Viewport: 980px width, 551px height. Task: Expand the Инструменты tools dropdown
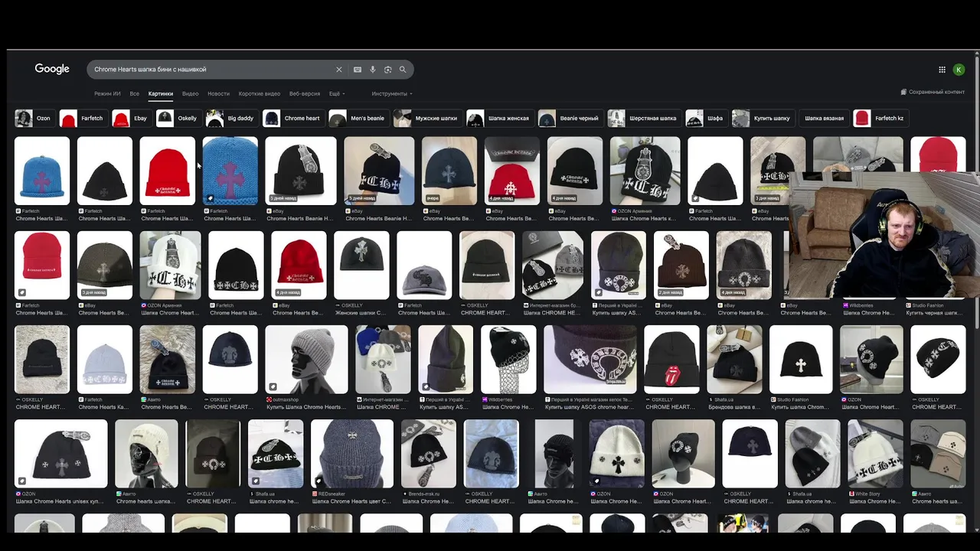392,93
